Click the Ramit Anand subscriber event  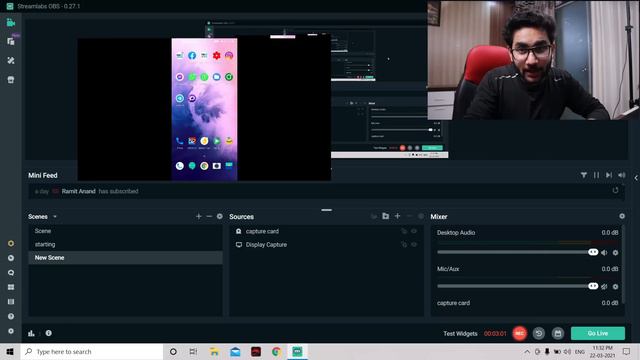coord(326,191)
